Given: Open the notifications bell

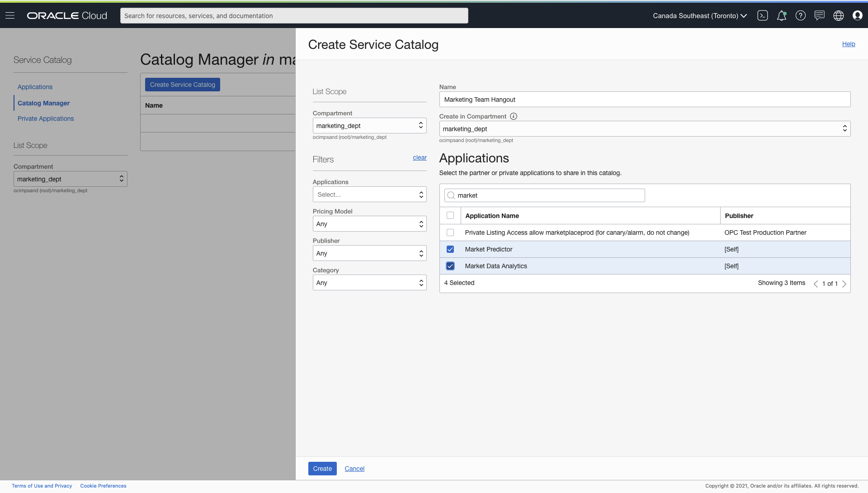Looking at the screenshot, I should tap(782, 15).
